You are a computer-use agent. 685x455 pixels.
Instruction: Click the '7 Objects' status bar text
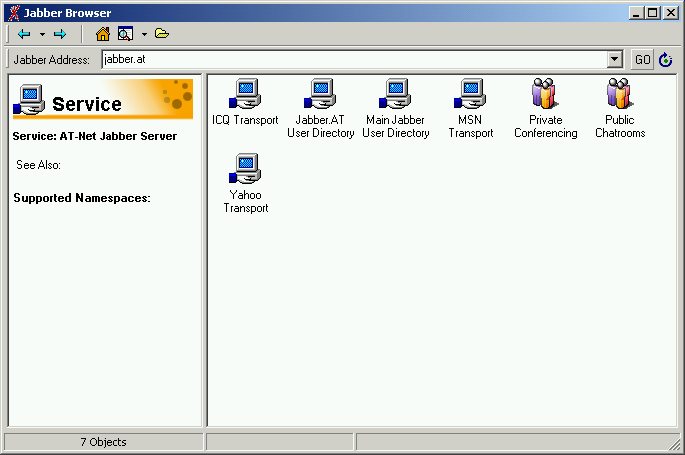[x=103, y=442]
